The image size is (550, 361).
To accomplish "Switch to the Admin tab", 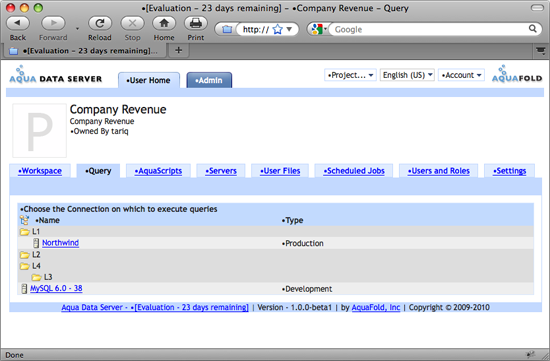I will [209, 80].
